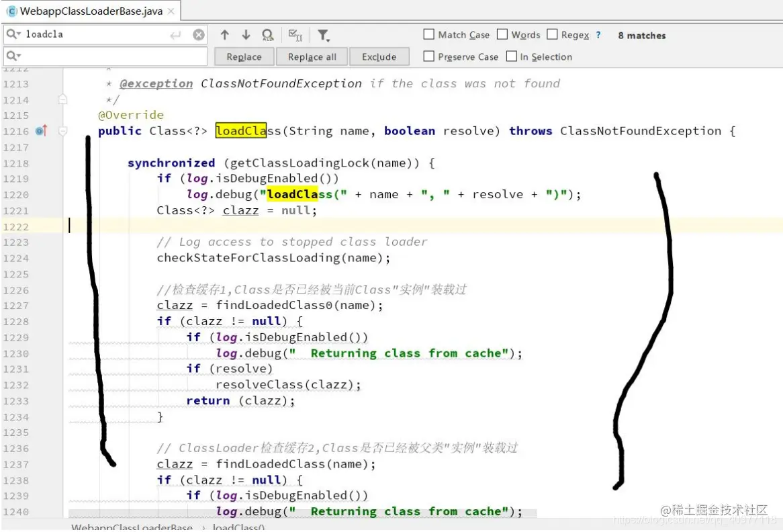The width and height of the screenshot is (783, 532).
Task: Click line number 1216 in gutter
Action: point(16,132)
